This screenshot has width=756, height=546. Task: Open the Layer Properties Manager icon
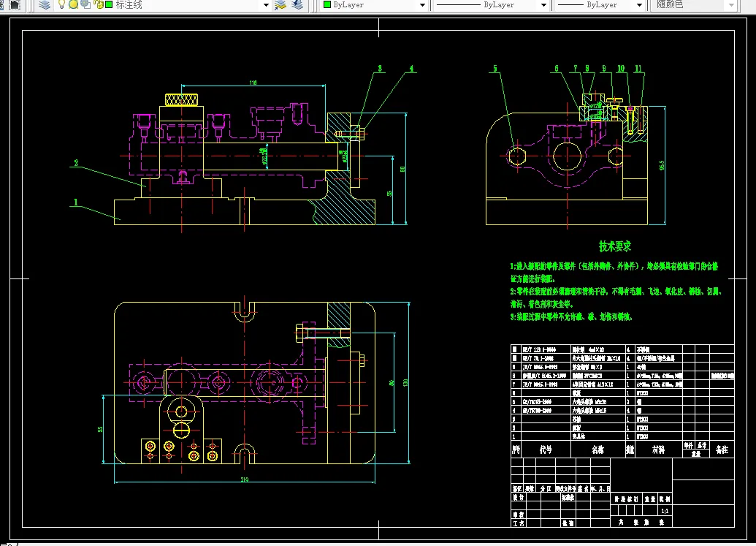tap(45, 5)
